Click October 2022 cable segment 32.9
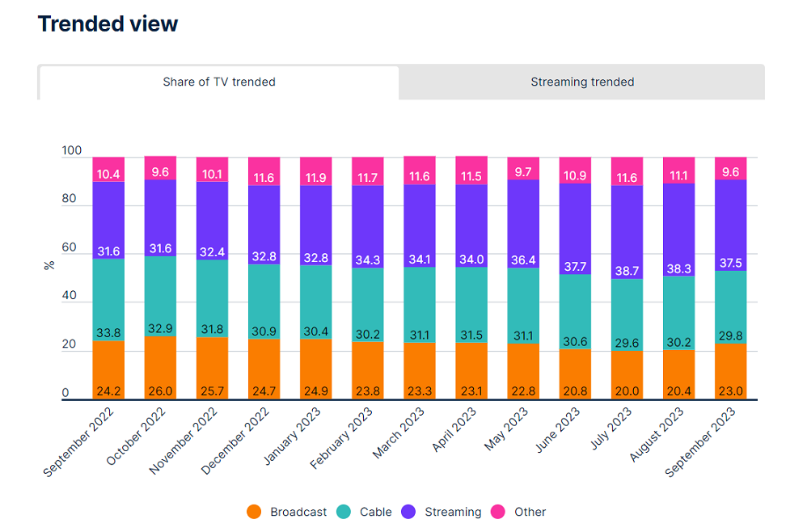Screen dimensions: 786x532 pyautogui.click(x=160, y=296)
